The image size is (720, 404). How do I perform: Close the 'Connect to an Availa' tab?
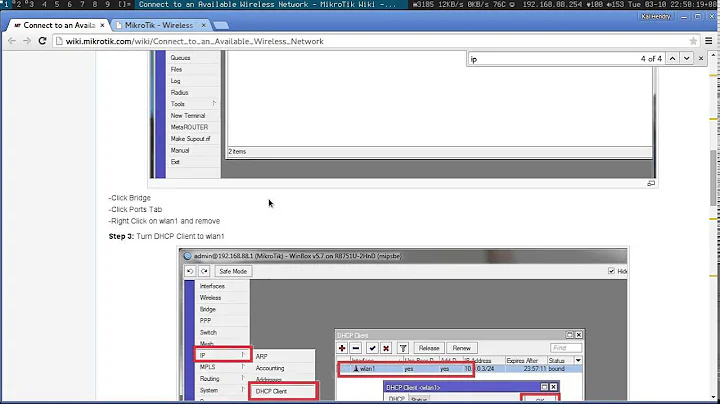point(102,25)
